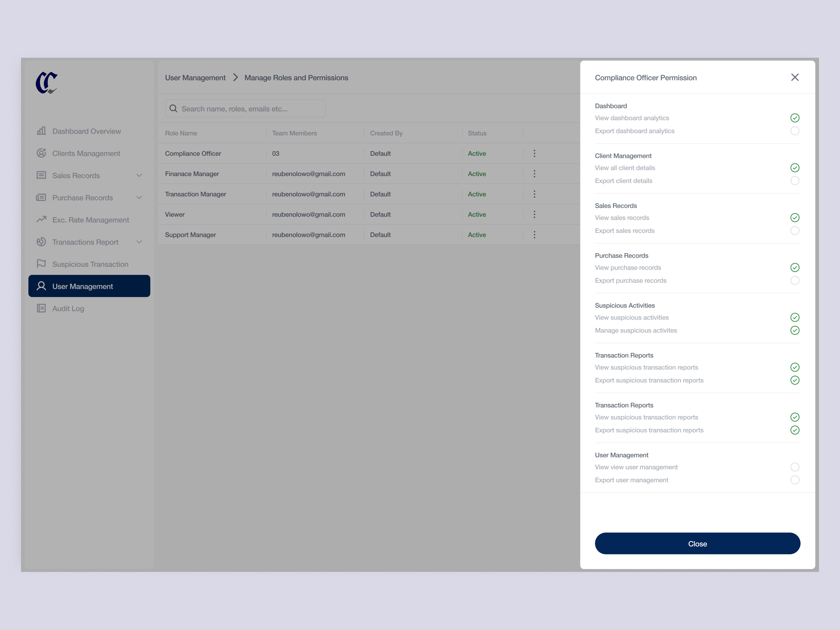Screen dimensions: 840x630
Task: Expand the Purchase Records submenu chevron
Action: (x=139, y=197)
